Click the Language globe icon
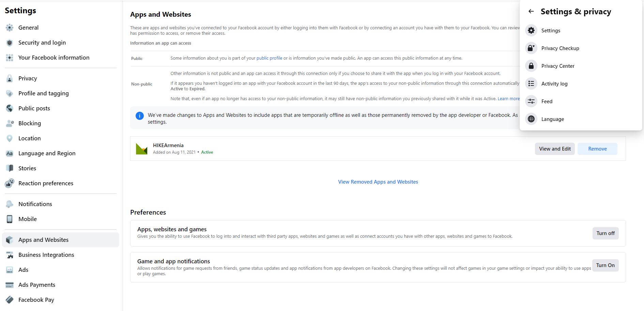Screen dimensions: 644x311 [531, 119]
